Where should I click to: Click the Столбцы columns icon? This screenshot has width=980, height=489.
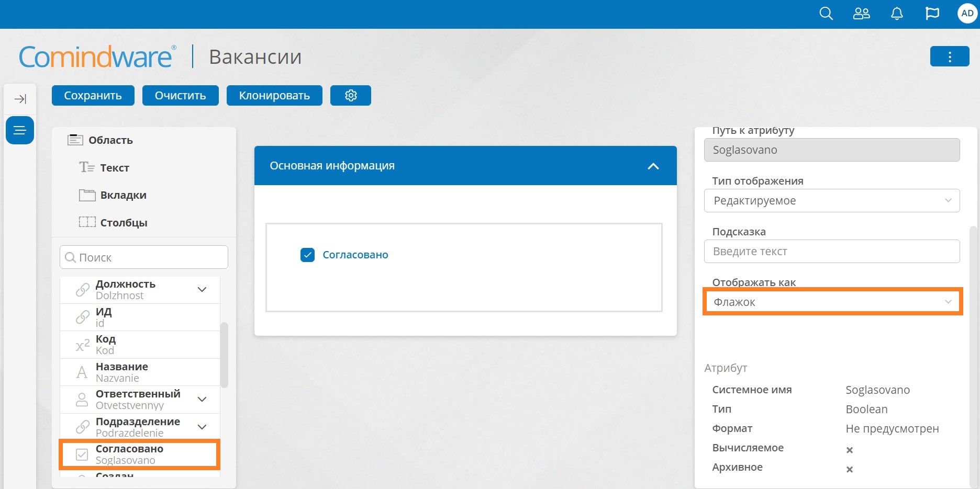[x=87, y=222]
